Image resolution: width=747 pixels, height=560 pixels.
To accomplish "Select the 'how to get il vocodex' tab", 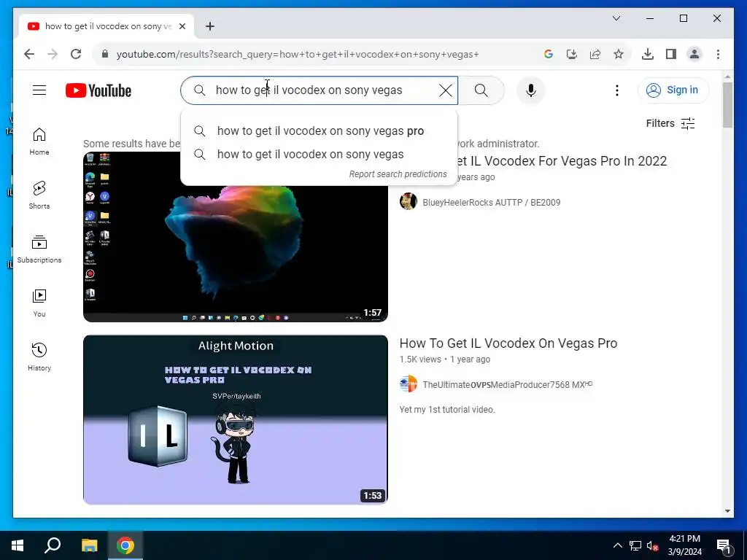I will (x=107, y=26).
